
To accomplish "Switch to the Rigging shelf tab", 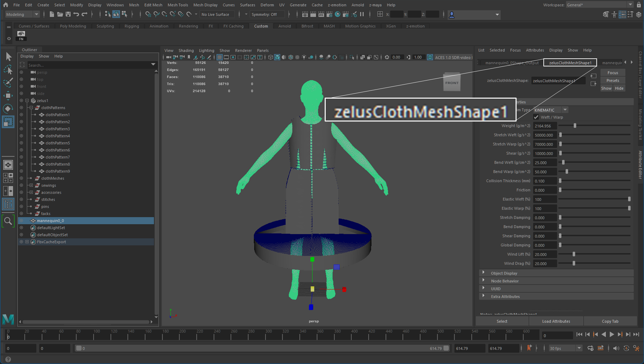I will (131, 26).
